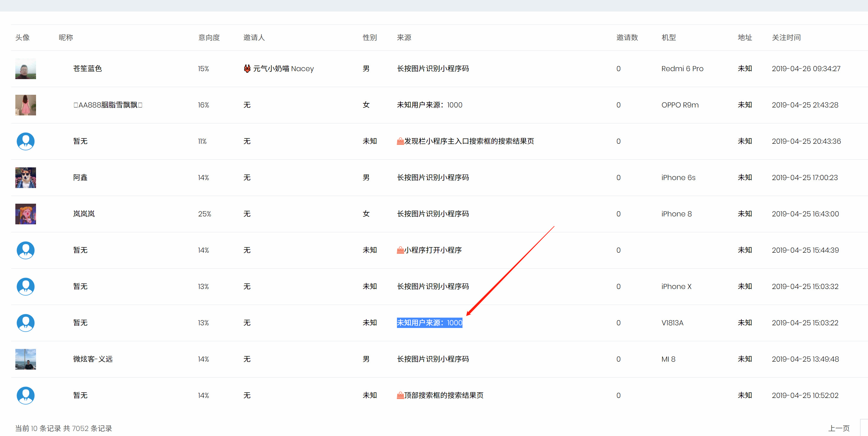Click shopping bag icon before 顶部搜索框的搜索结果页
The height and width of the screenshot is (436, 868).
point(400,395)
